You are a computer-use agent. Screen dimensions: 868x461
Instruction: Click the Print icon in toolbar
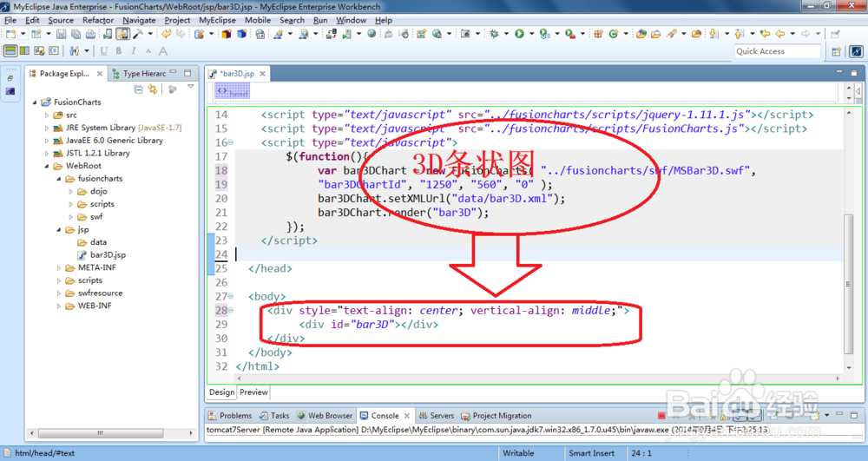pos(90,35)
